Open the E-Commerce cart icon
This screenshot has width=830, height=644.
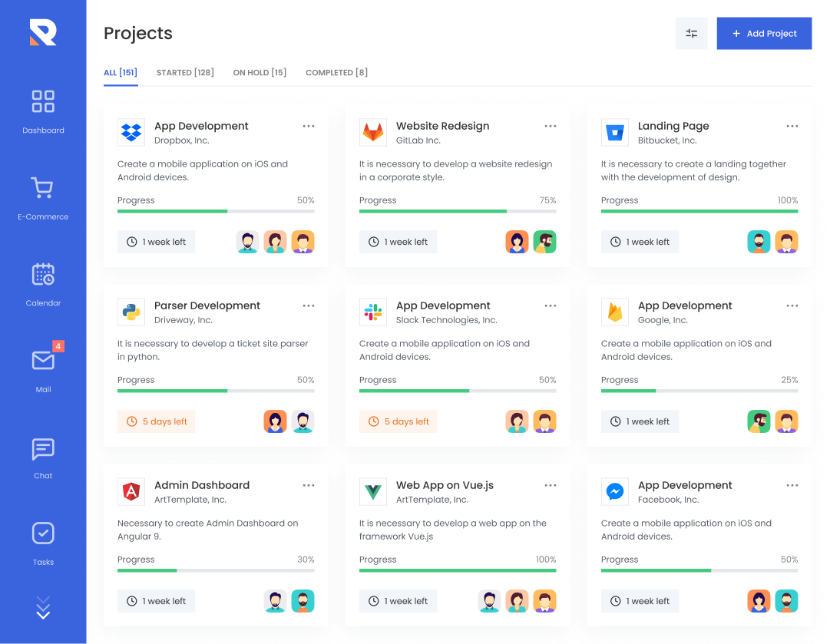43,188
